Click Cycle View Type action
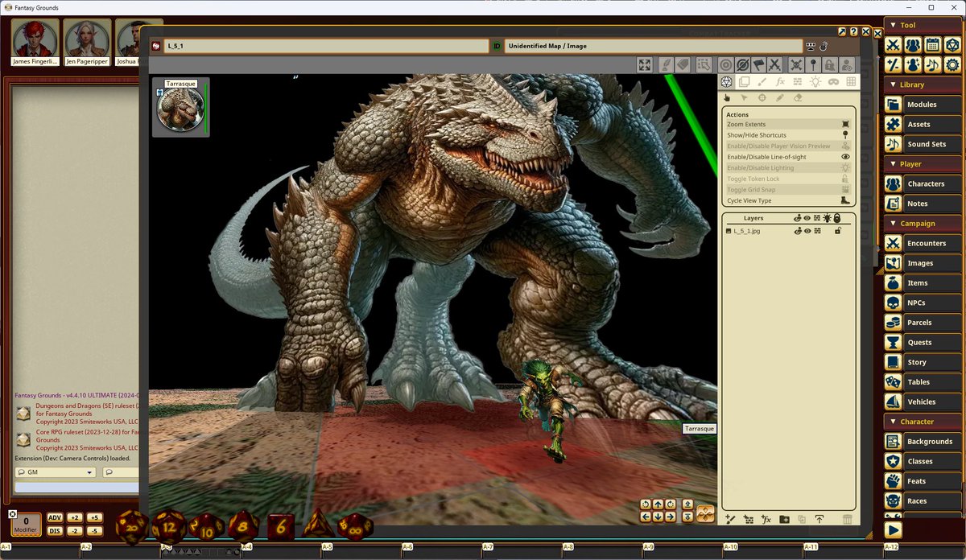Viewport: 966px width, 560px height. (x=788, y=200)
